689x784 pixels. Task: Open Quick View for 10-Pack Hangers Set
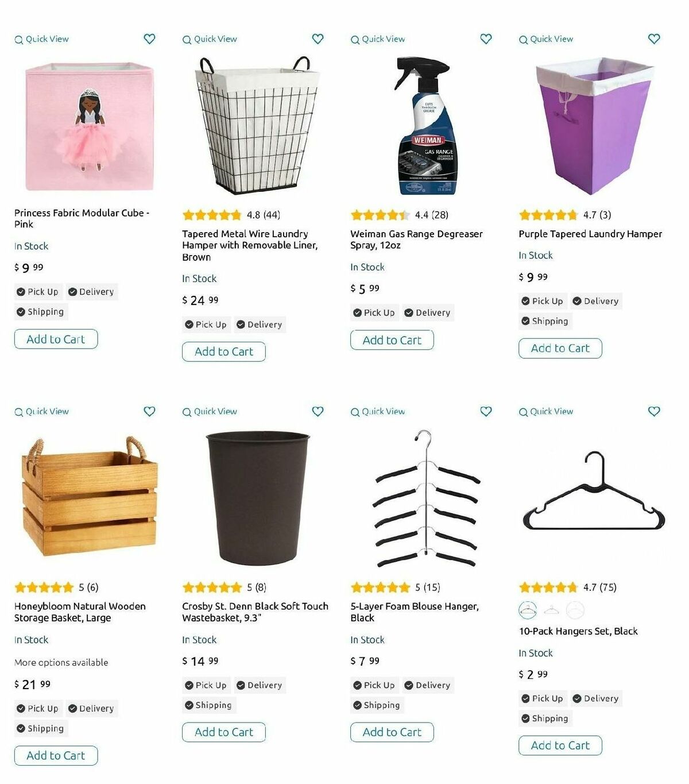click(546, 411)
